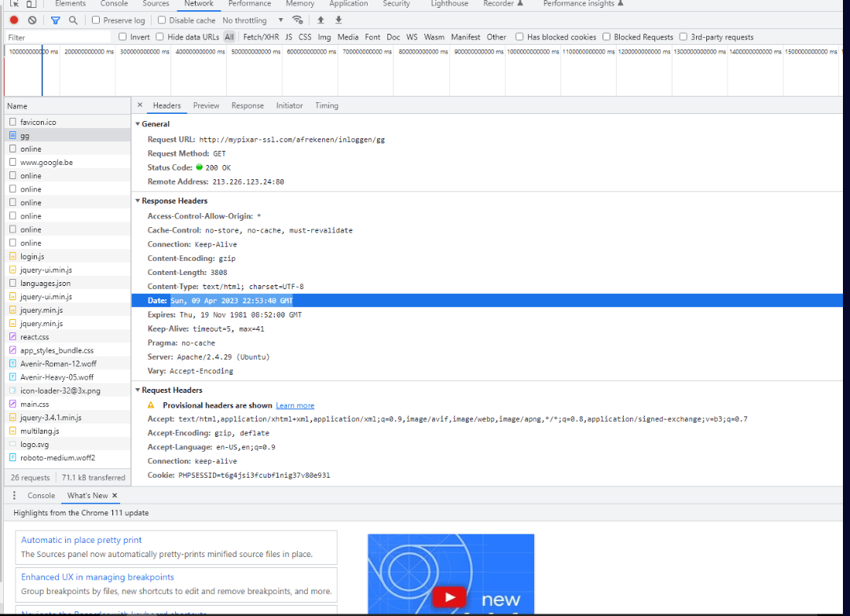This screenshot has width=850, height=616.
Task: Open Enhanced UX in managing breakpoints
Action: pyautogui.click(x=97, y=577)
